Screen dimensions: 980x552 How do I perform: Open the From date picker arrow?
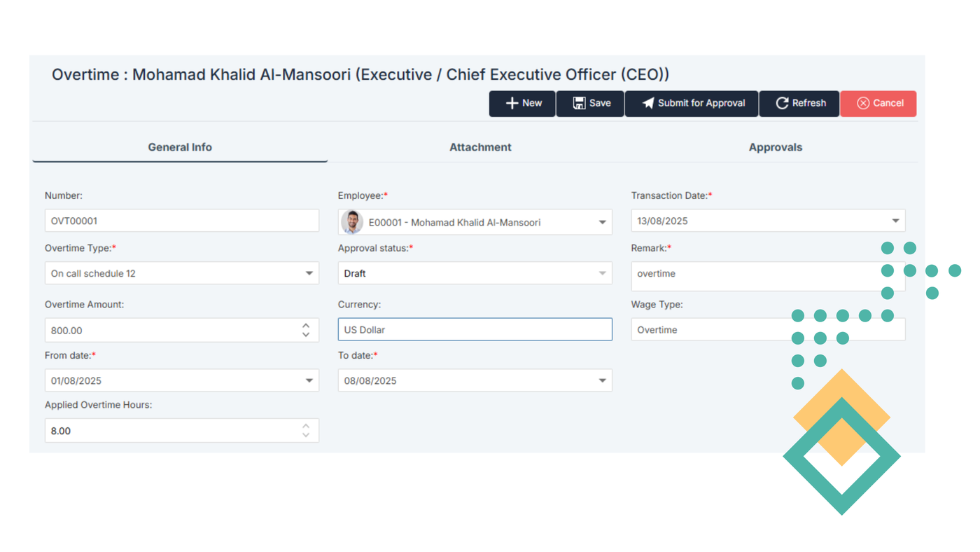pos(309,380)
